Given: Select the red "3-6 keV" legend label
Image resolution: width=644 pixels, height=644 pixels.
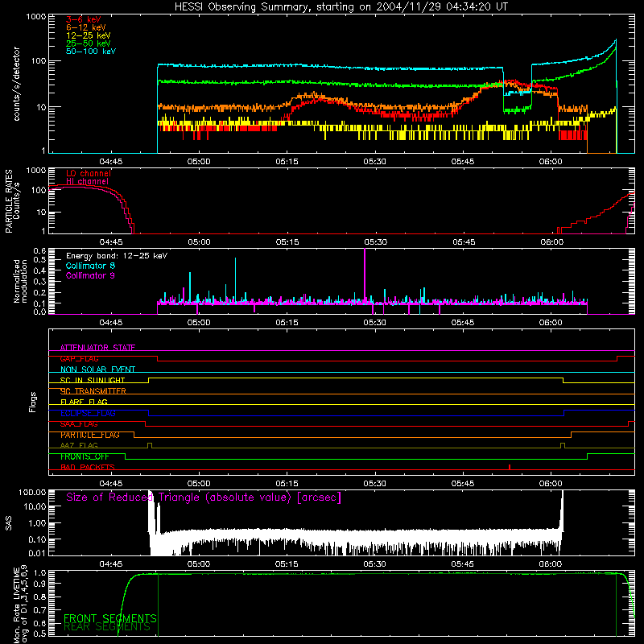Looking at the screenshot, I should [x=84, y=19].
